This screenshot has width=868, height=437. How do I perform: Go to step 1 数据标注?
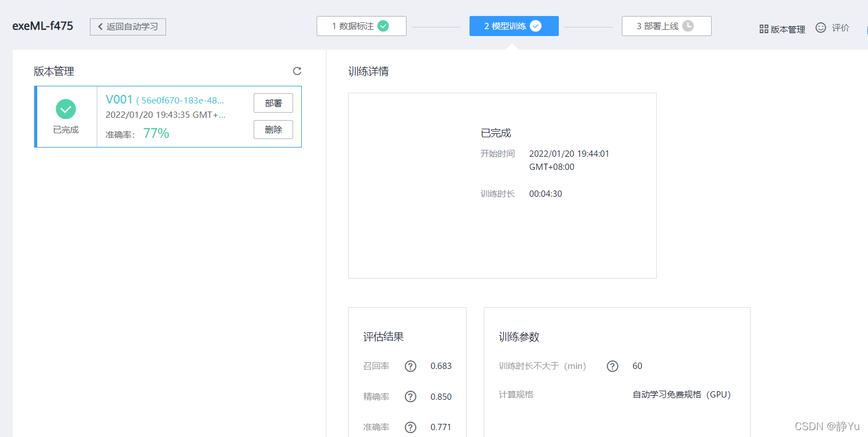point(361,26)
